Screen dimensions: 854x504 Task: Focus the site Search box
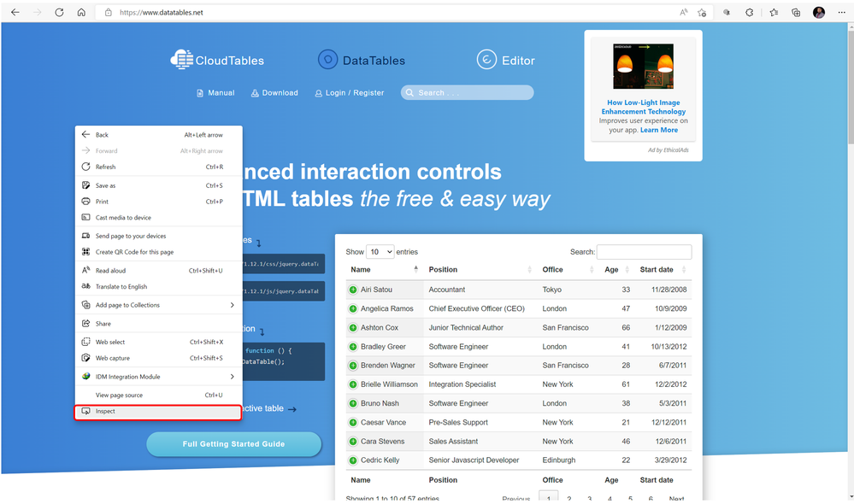pos(468,92)
